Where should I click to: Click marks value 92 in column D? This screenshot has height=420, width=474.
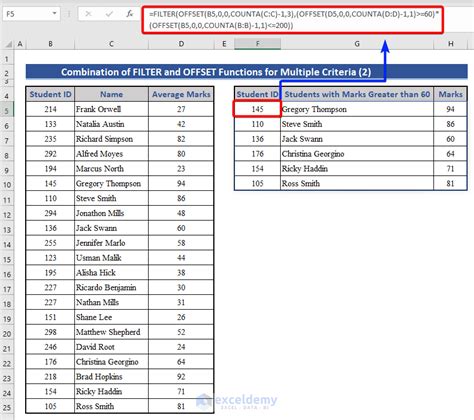pos(181,376)
